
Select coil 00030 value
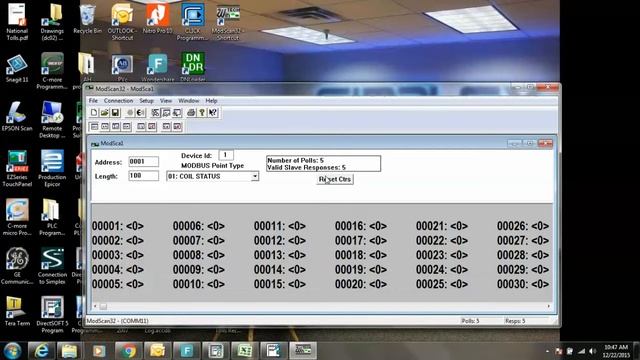point(540,284)
